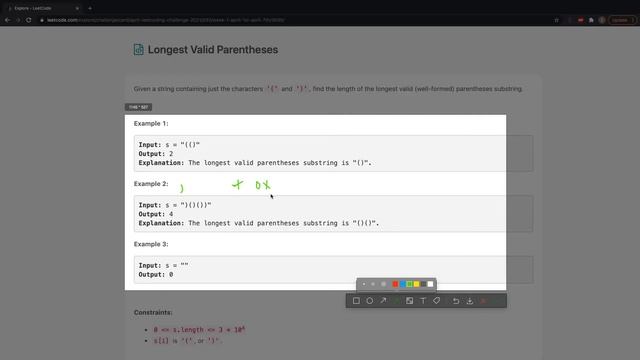
Task: Close the Explore - LeetCode tab
Action: (77, 8)
